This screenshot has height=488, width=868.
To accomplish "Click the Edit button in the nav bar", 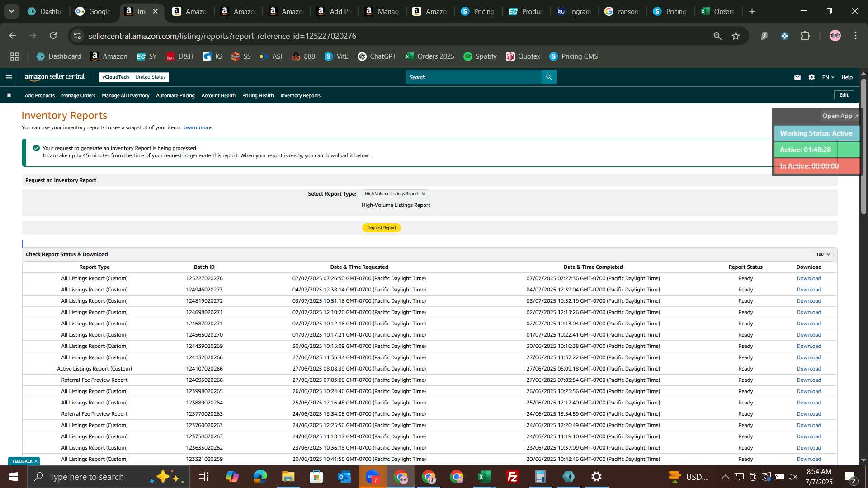I will pos(844,95).
